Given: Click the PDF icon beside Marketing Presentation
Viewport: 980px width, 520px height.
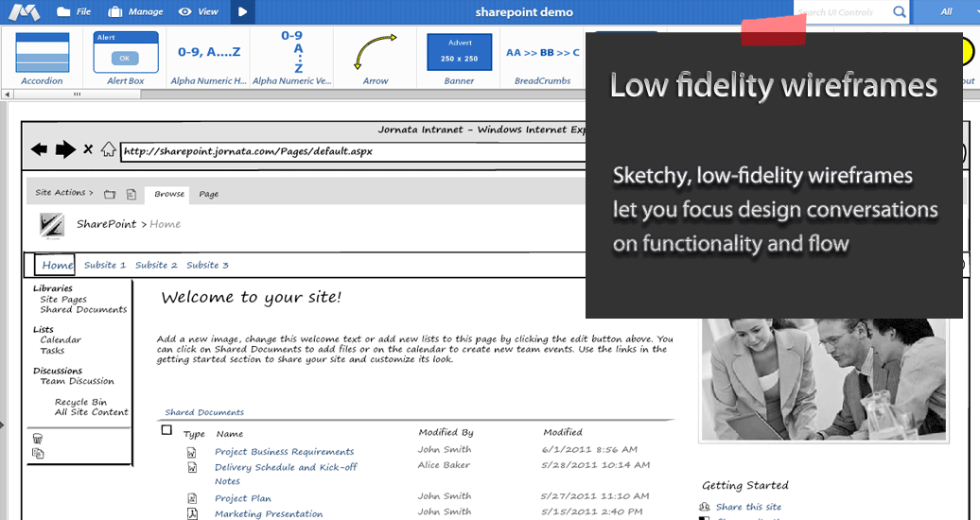Looking at the screenshot, I should click(193, 513).
